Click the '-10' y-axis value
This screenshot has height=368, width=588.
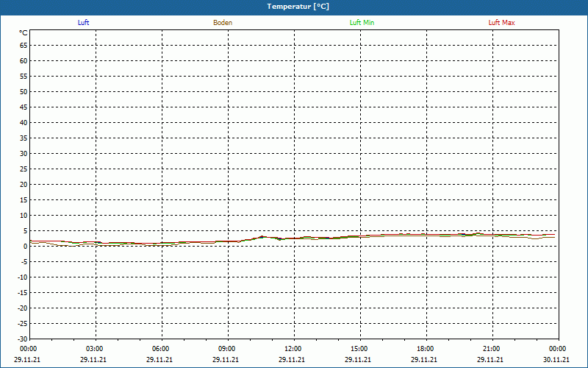click(23, 277)
